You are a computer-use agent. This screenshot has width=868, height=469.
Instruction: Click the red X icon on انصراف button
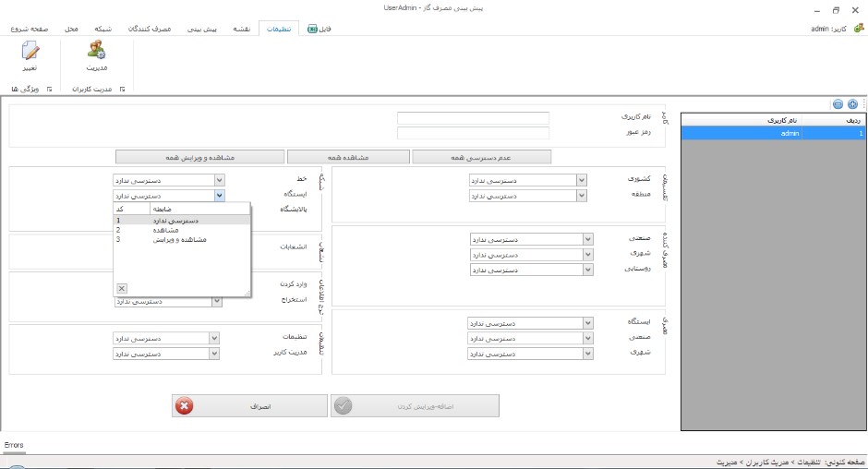point(185,406)
